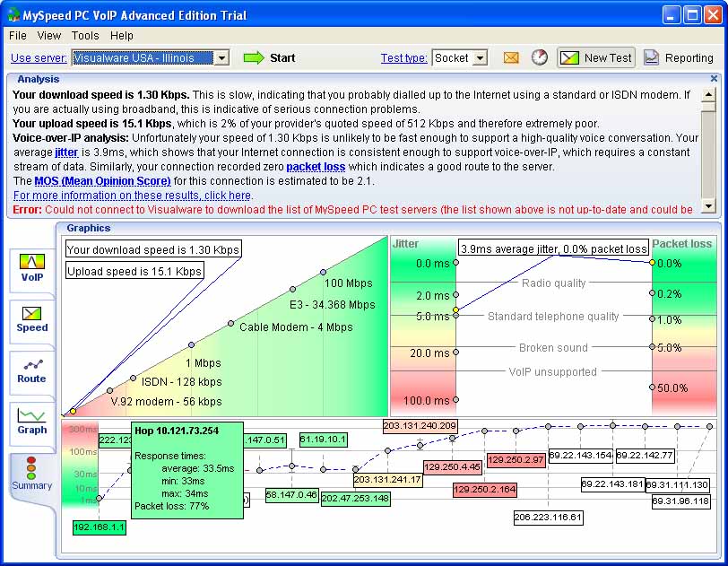The height and width of the screenshot is (566, 728).
Task: Click the ISDN - 128 kbps marker label
Action: (x=181, y=382)
